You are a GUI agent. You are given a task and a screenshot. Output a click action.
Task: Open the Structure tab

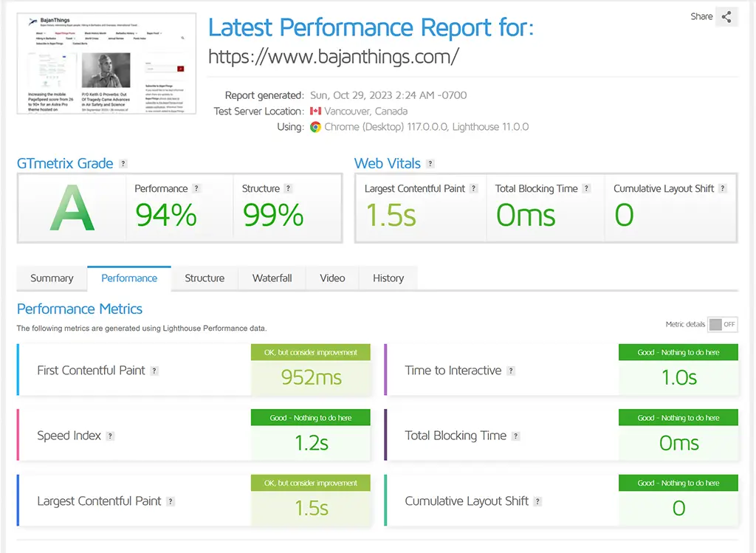205,278
